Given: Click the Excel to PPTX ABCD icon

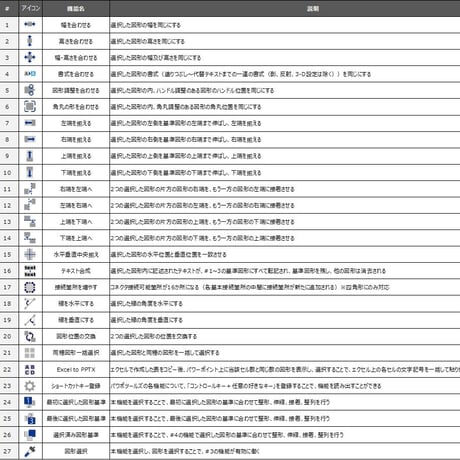Looking at the screenshot, I should coord(30,369).
